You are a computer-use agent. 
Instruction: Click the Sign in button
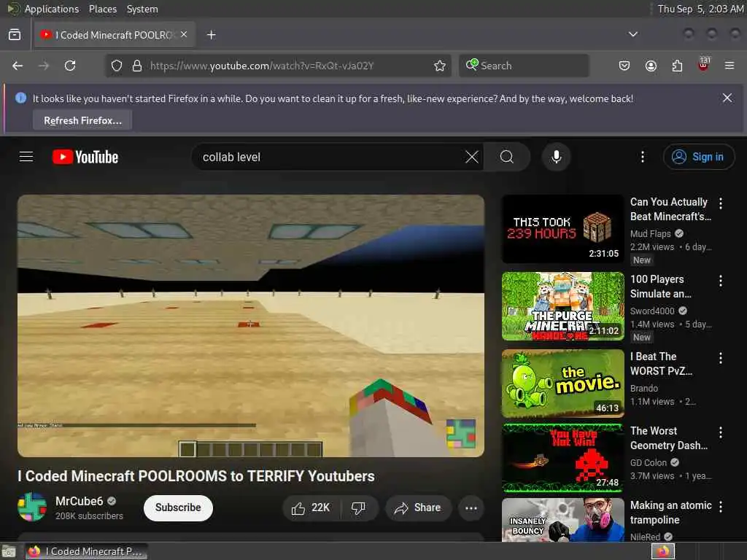point(698,157)
